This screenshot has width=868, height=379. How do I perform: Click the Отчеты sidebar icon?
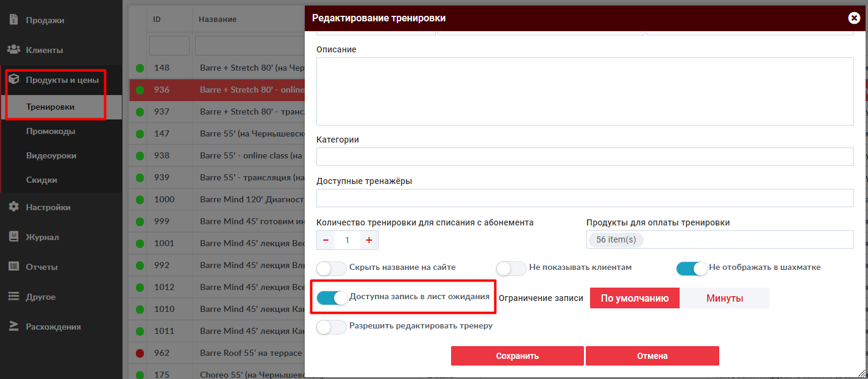(13, 266)
